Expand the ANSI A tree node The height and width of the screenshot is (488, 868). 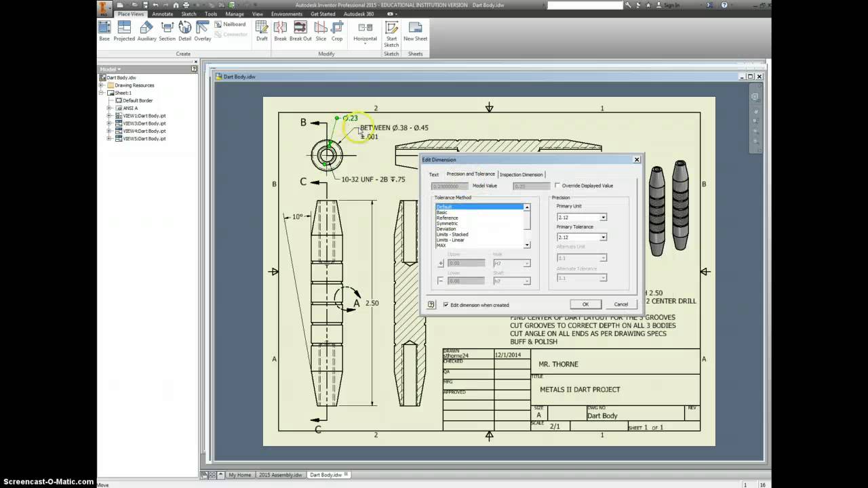[x=109, y=108]
